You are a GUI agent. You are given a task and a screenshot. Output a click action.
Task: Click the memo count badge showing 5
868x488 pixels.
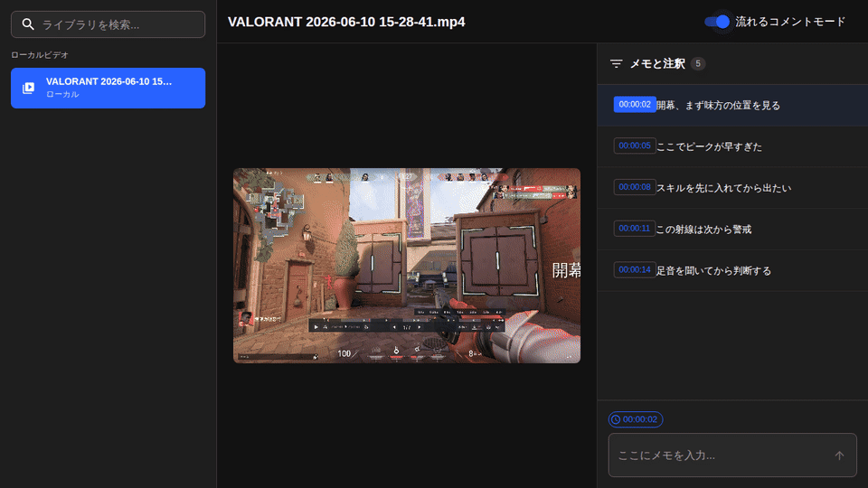click(697, 63)
